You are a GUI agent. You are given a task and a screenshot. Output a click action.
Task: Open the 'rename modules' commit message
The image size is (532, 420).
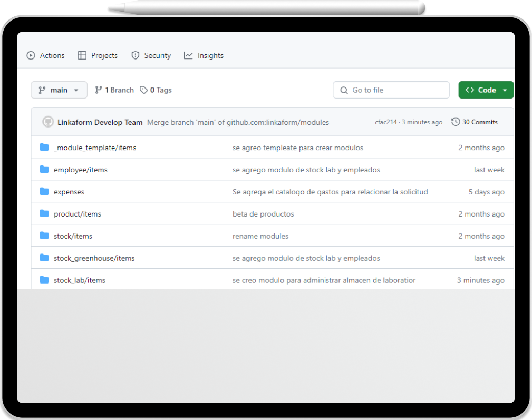click(260, 236)
